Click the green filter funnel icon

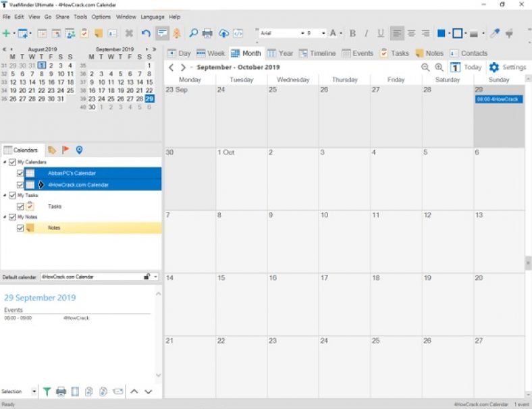click(47, 391)
